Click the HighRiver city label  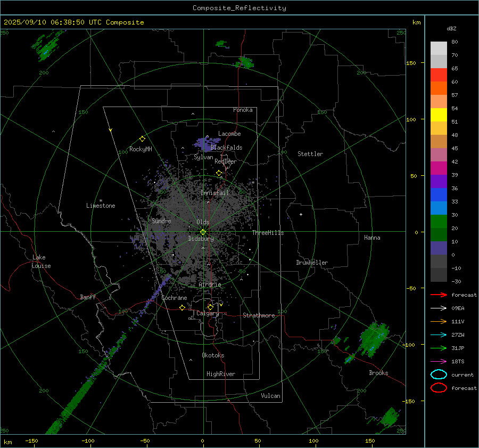click(221, 374)
